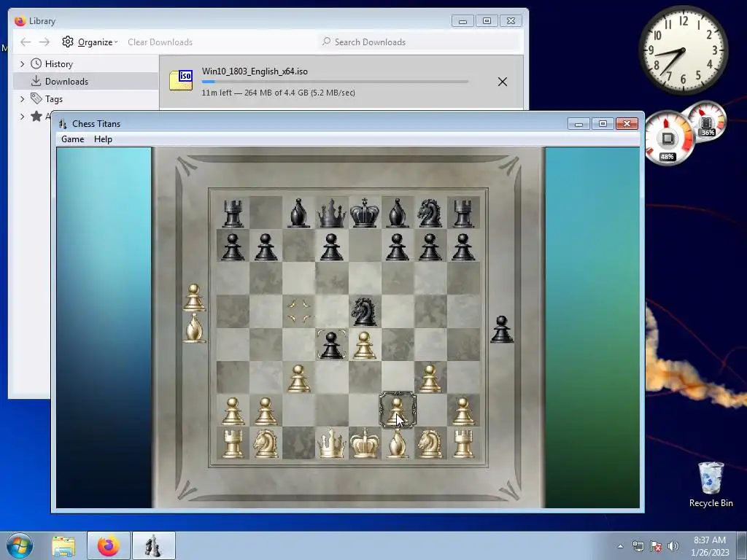Minimize the Chess Titans window
Viewport: 747px width, 560px height.
(578, 124)
